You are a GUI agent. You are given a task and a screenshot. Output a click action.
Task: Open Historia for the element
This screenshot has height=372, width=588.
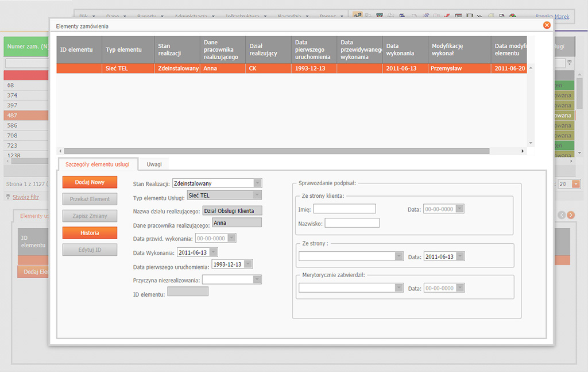pos(90,233)
